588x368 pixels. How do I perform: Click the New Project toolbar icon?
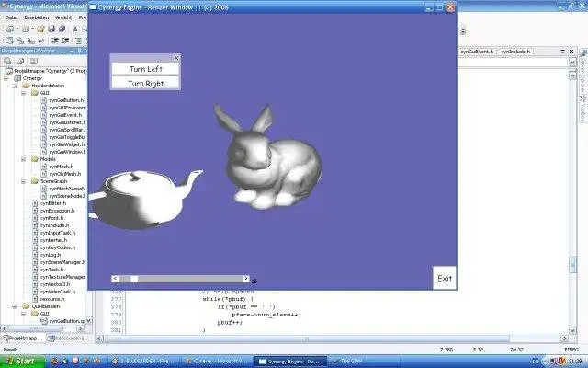[x=10, y=29]
